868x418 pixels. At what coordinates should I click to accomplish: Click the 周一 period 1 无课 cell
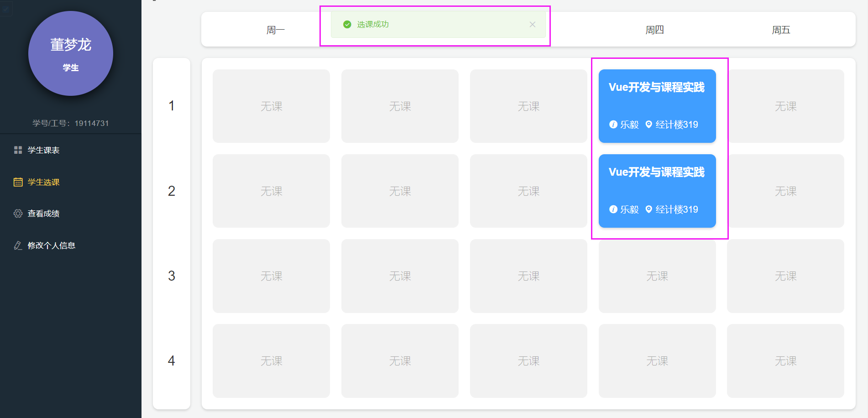tap(271, 106)
